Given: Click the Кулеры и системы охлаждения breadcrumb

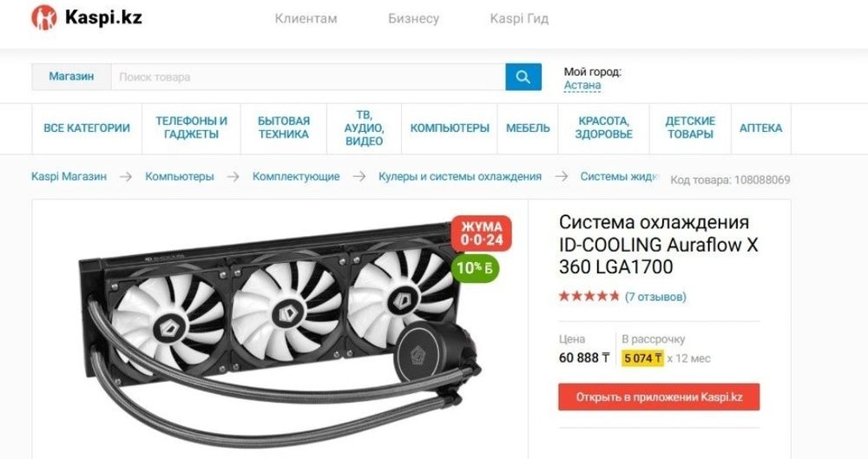Looking at the screenshot, I should 460,177.
